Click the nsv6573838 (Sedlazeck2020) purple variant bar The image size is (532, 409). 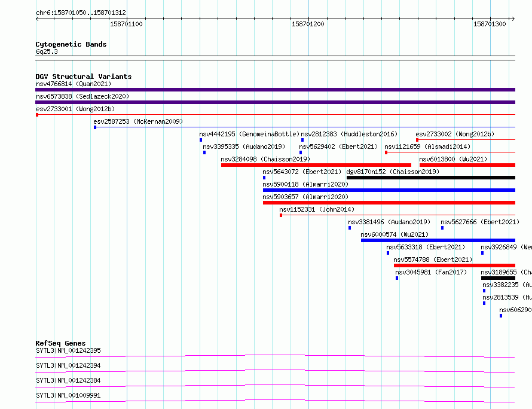tap(275, 102)
